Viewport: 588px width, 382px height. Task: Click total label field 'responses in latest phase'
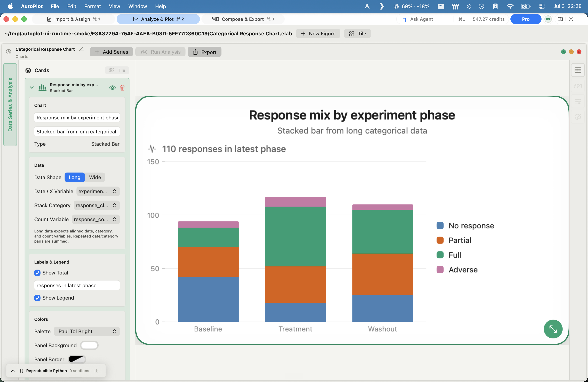tap(77, 285)
